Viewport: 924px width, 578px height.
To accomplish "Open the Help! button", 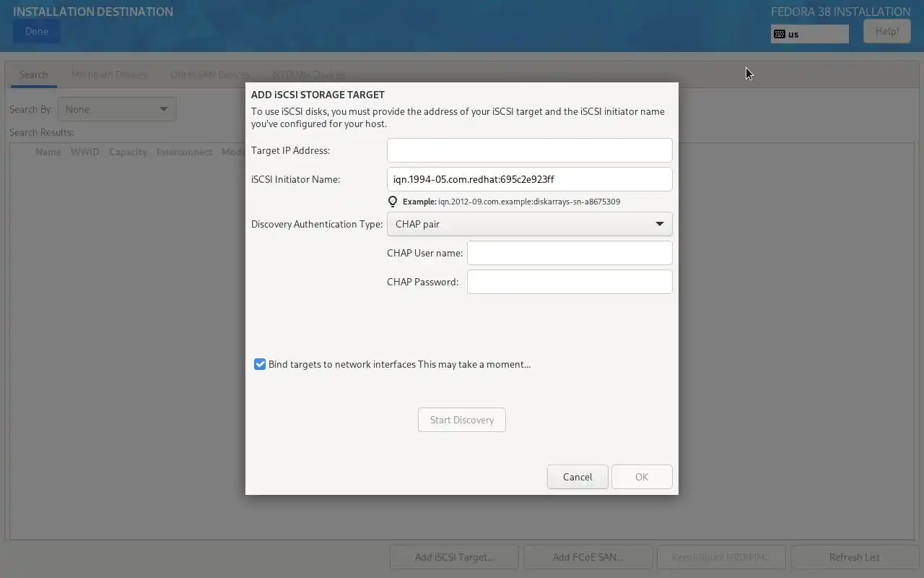I will (887, 31).
